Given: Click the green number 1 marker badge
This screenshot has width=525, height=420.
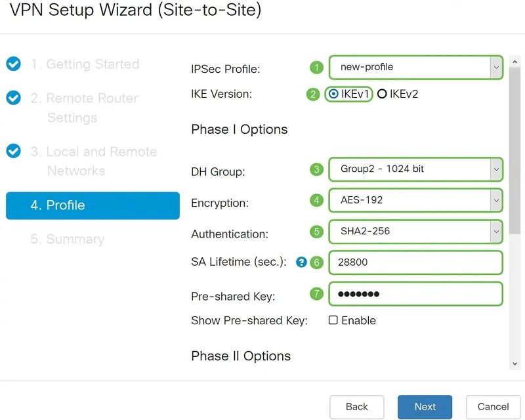Looking at the screenshot, I should click(x=317, y=67).
